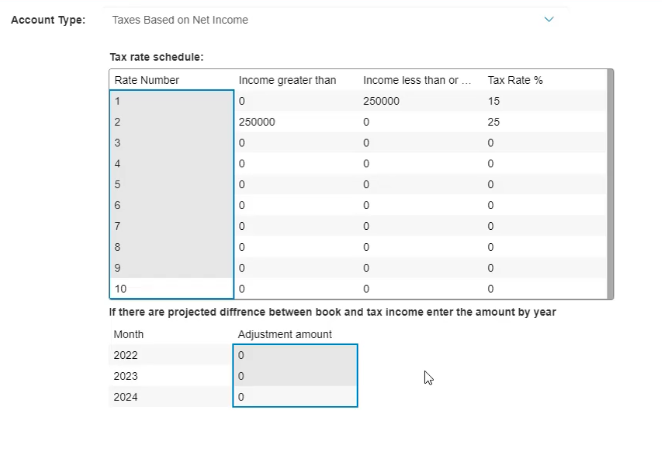Screen dimensions: 662x463
Task: Click the 2023 adjustment amount cell
Action: [x=295, y=376]
